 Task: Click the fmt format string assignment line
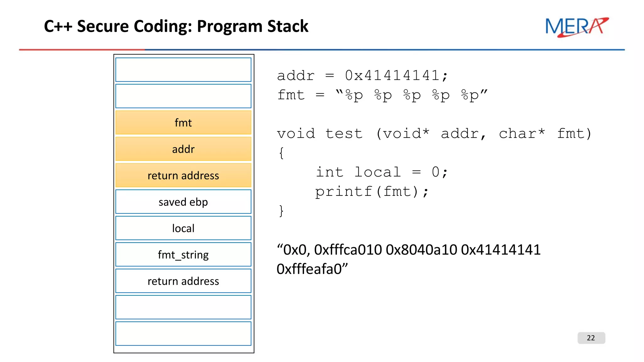click(382, 95)
